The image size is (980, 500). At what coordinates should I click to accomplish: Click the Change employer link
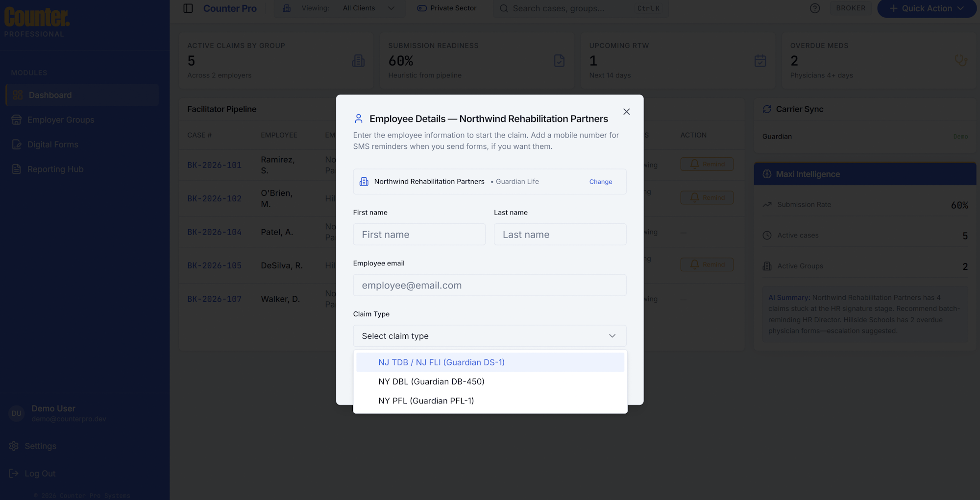coord(600,182)
